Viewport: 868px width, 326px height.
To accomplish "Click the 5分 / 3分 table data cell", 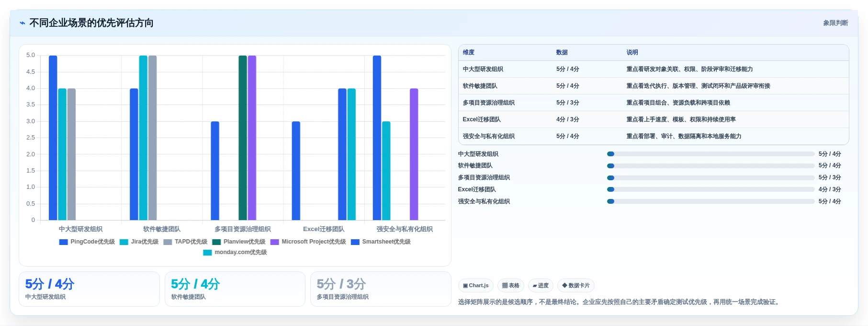I will click(x=568, y=103).
